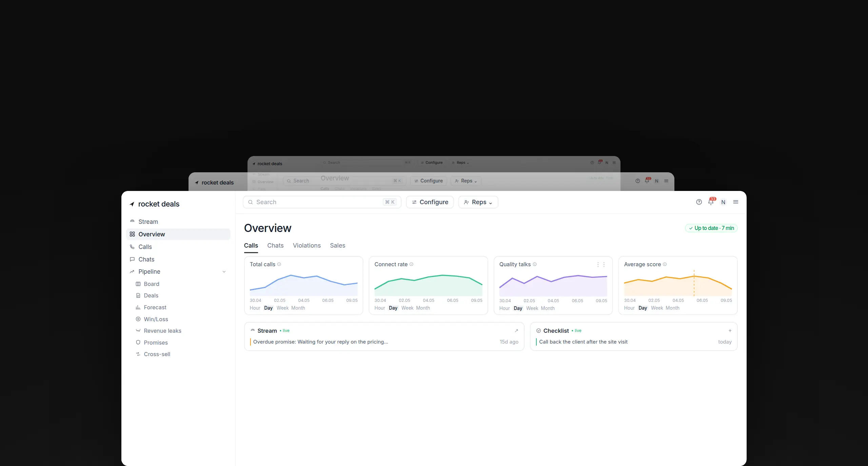The width and height of the screenshot is (868, 466).
Task: Click the Search field
Action: (322, 202)
